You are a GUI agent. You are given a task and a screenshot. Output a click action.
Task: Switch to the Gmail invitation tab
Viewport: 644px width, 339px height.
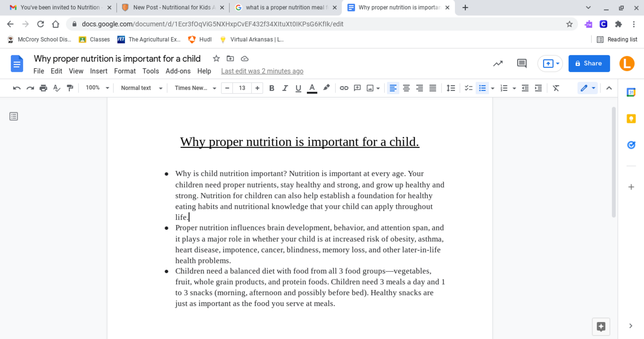60,8
